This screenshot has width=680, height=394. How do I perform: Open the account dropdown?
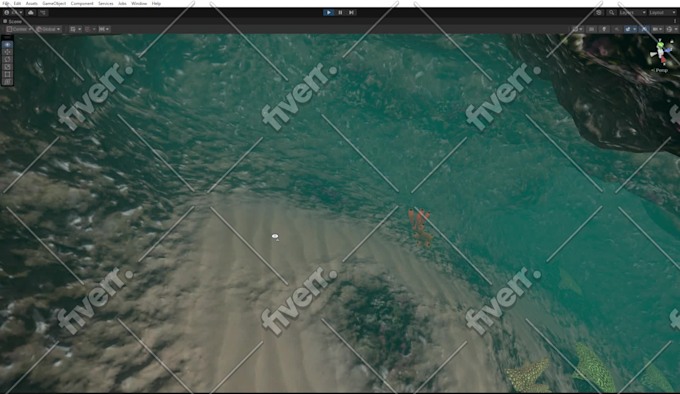(x=13, y=13)
